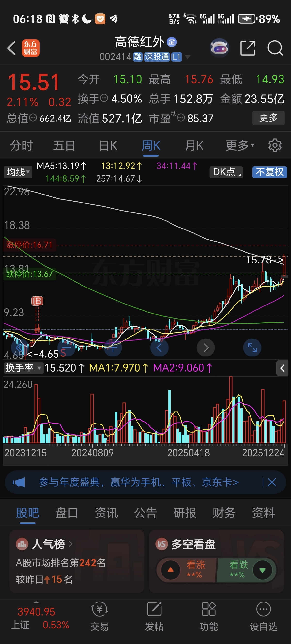
Task: Switch to 分时 chart tab
Action: coord(21,145)
